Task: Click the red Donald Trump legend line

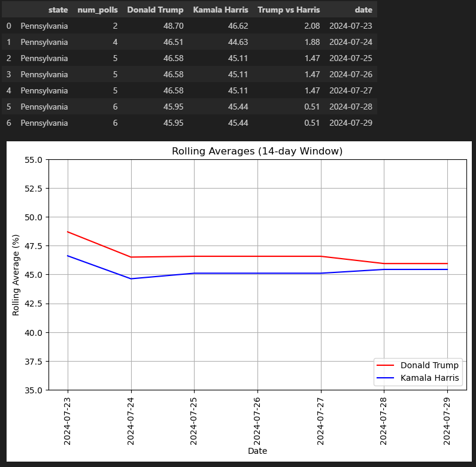Action: 385,365
